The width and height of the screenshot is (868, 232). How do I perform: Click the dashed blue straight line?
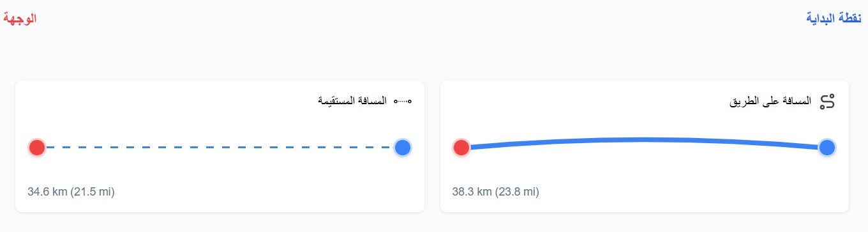[220, 148]
